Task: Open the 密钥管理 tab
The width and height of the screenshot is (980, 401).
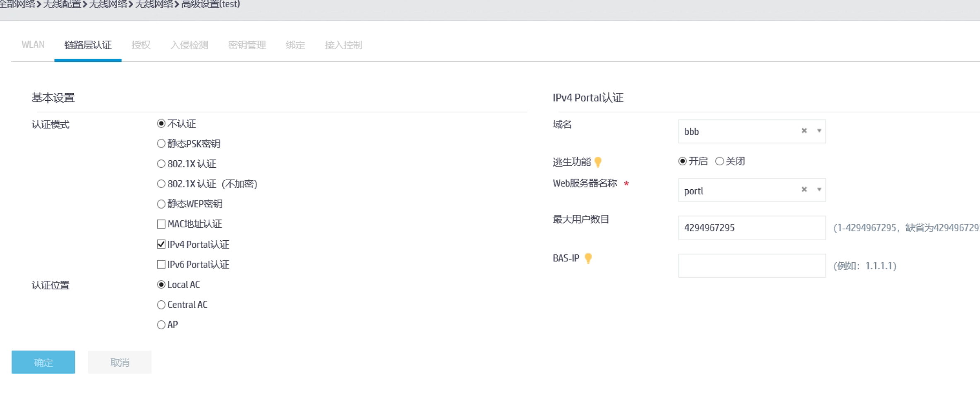Action: coord(247,45)
